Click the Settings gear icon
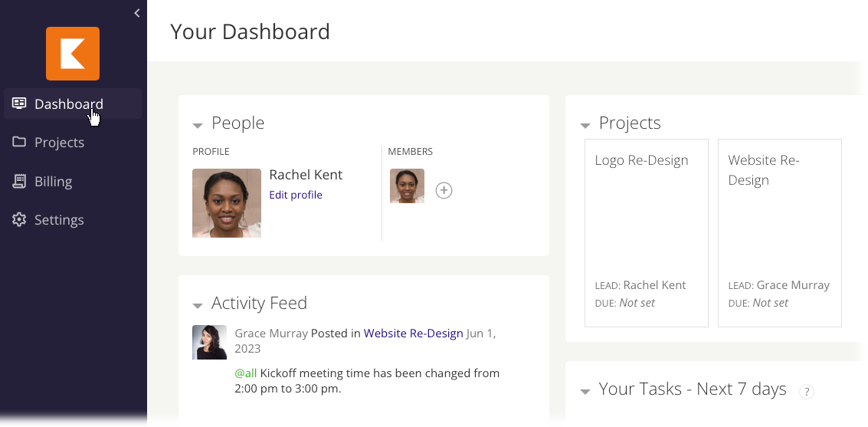The height and width of the screenshot is (427, 868). [x=19, y=219]
